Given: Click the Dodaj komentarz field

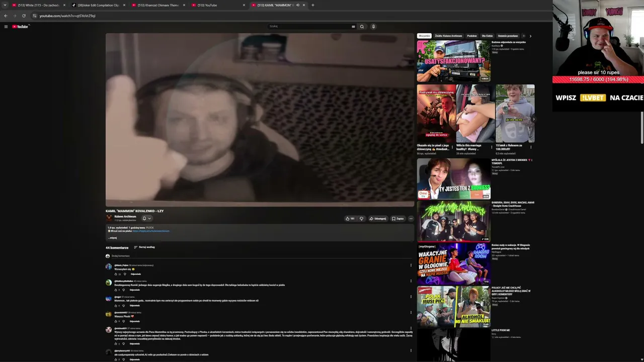Looking at the screenshot, I should 262,256.
